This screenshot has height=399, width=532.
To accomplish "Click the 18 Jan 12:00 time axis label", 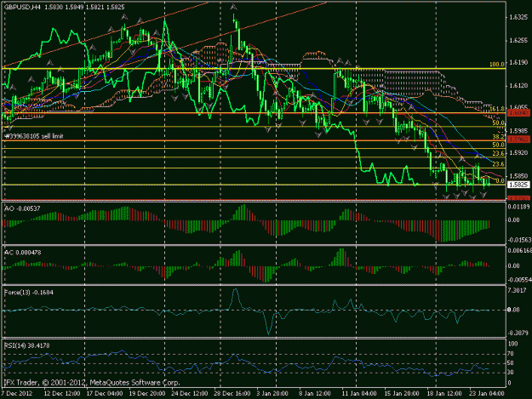I will click(x=444, y=394).
